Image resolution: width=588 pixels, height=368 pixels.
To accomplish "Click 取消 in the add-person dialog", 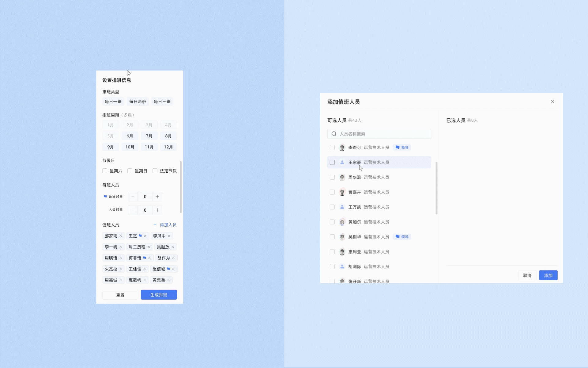I will coord(527,275).
